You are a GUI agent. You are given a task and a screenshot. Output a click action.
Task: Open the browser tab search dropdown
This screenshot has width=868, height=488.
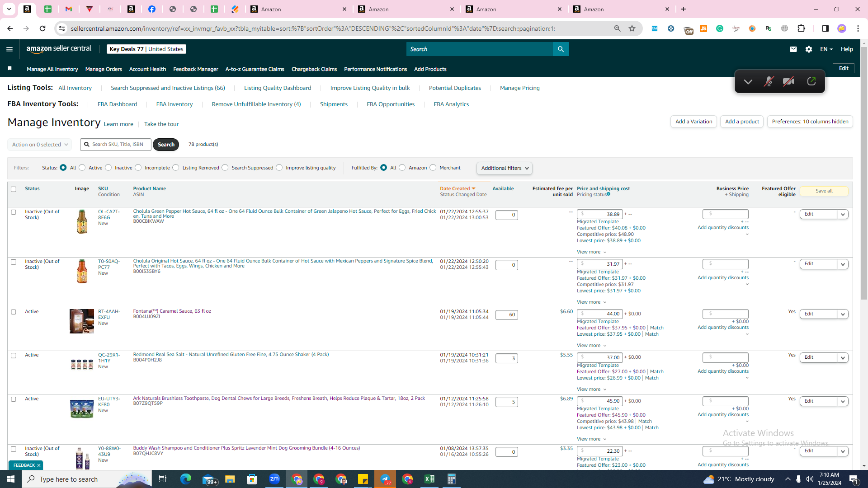coord(9,9)
